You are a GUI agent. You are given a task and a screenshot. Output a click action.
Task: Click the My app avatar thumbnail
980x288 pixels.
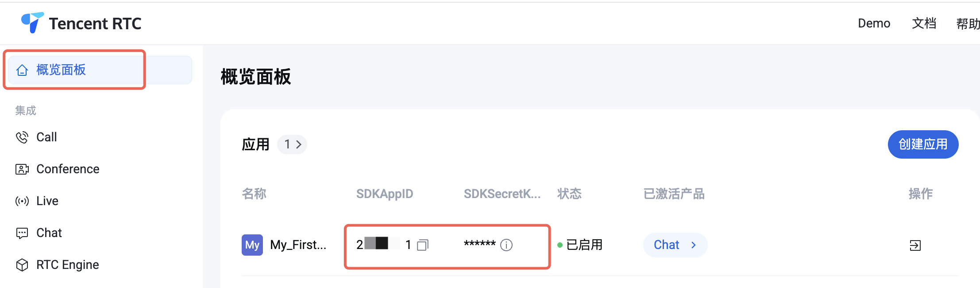pyautogui.click(x=252, y=245)
